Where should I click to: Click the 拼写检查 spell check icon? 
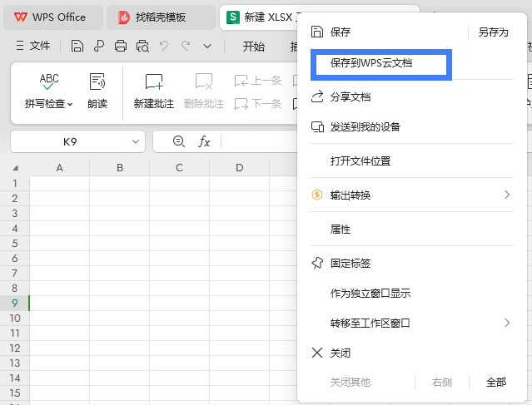point(49,81)
